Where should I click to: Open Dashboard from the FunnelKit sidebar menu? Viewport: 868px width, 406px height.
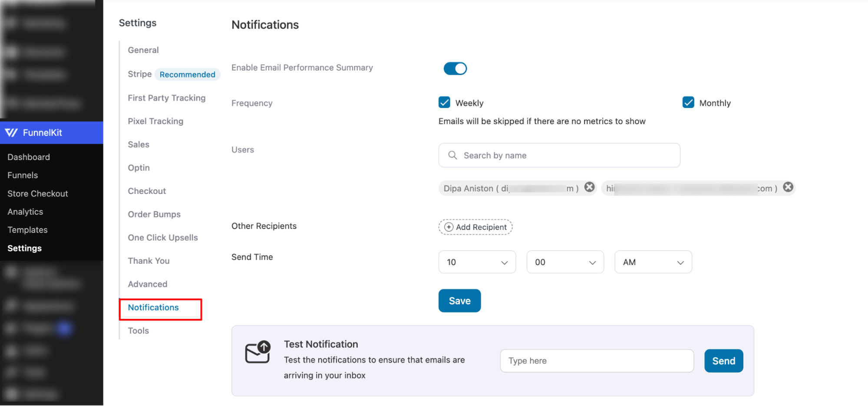click(29, 157)
